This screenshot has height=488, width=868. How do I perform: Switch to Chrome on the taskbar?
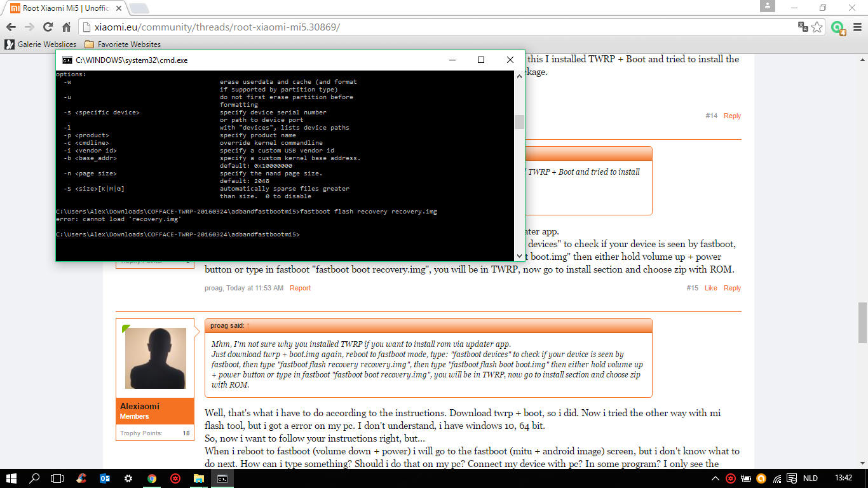tap(152, 478)
